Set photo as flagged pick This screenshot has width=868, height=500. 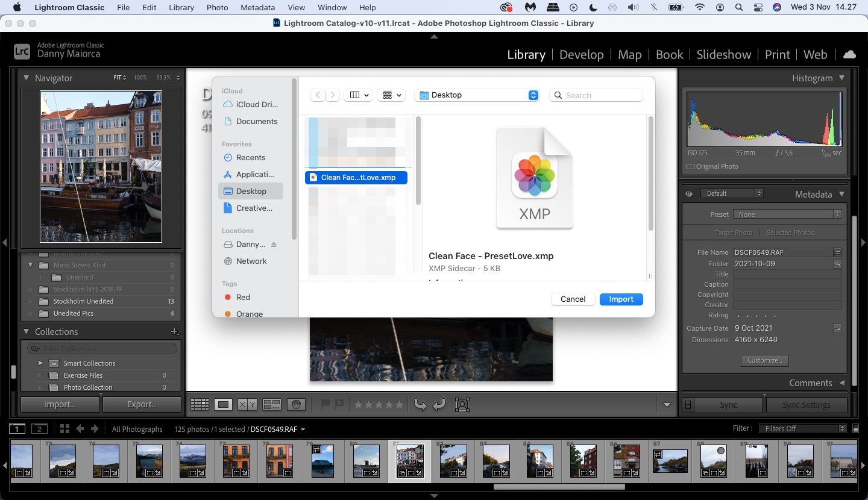[x=325, y=404]
